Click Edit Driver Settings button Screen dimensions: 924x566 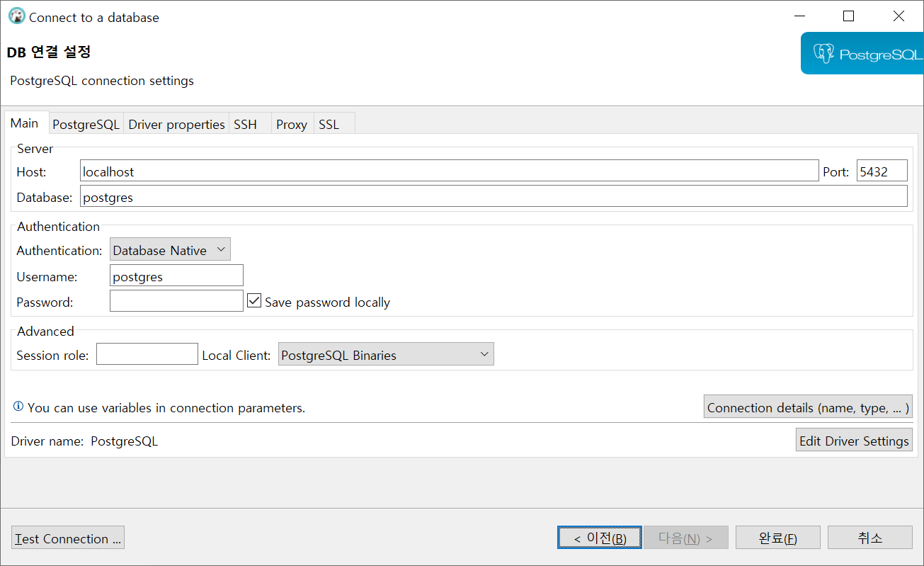tap(854, 441)
